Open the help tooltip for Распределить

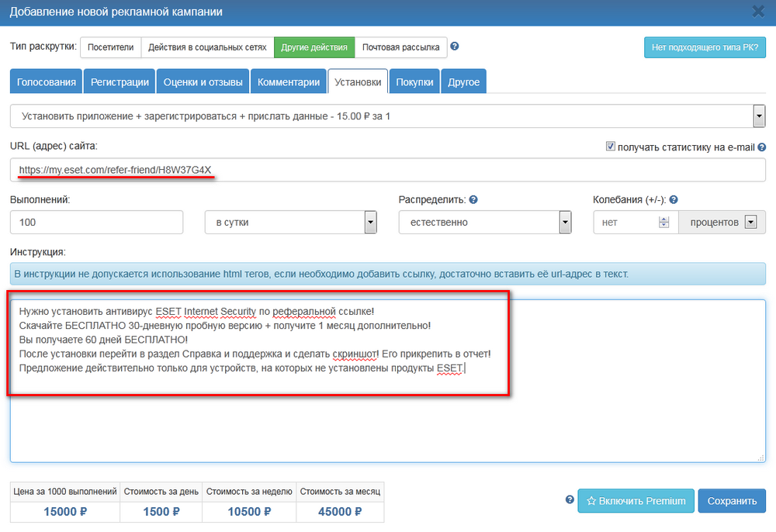point(473,199)
